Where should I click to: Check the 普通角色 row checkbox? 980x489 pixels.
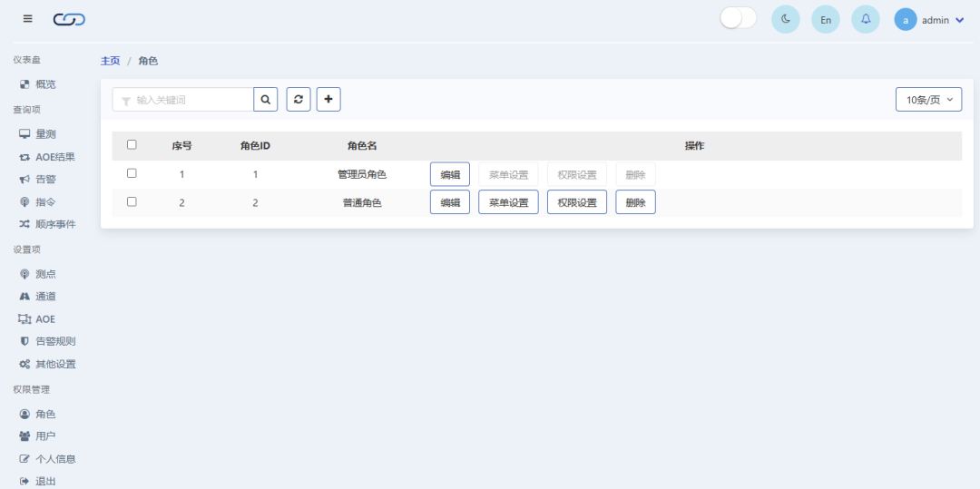coord(132,201)
